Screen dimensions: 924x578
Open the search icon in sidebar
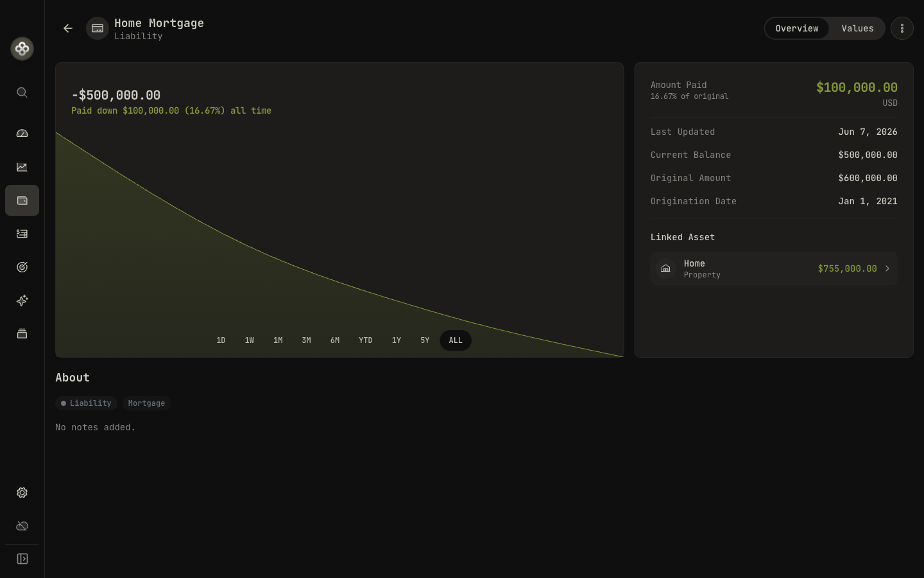pyautogui.click(x=22, y=92)
